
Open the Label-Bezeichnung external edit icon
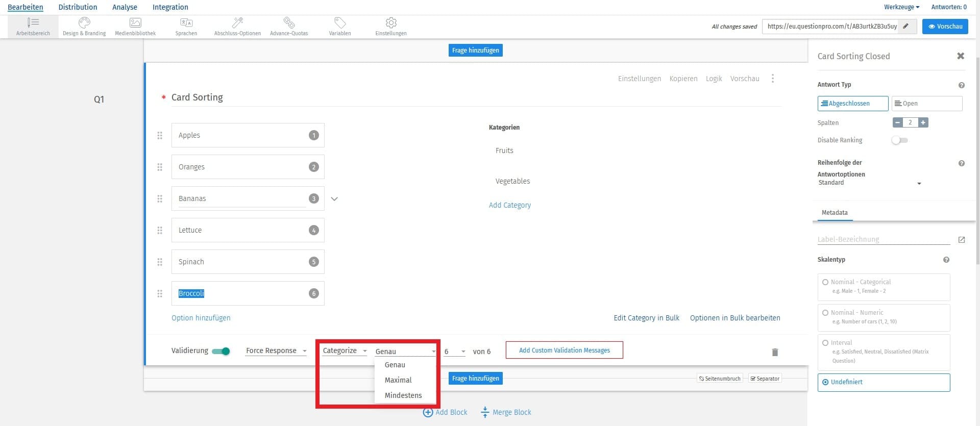pyautogui.click(x=962, y=240)
